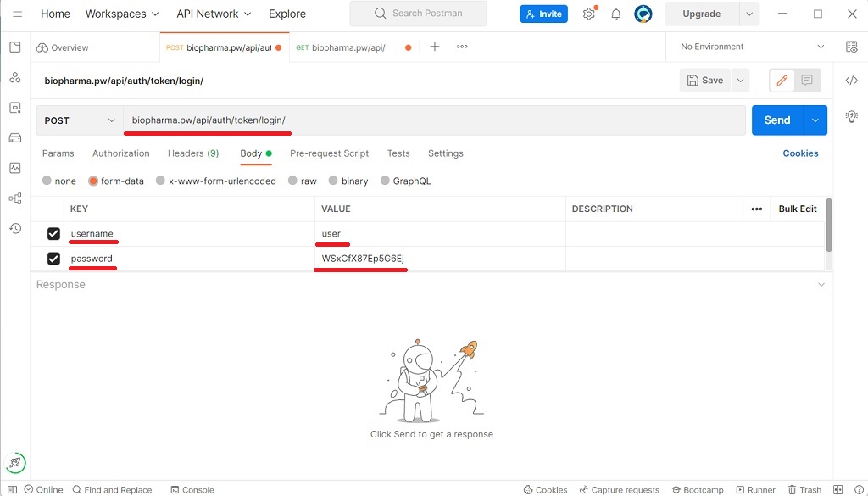Viewport: 868px width, 496px height.
Task: Switch to the Tests tab
Action: tap(398, 153)
